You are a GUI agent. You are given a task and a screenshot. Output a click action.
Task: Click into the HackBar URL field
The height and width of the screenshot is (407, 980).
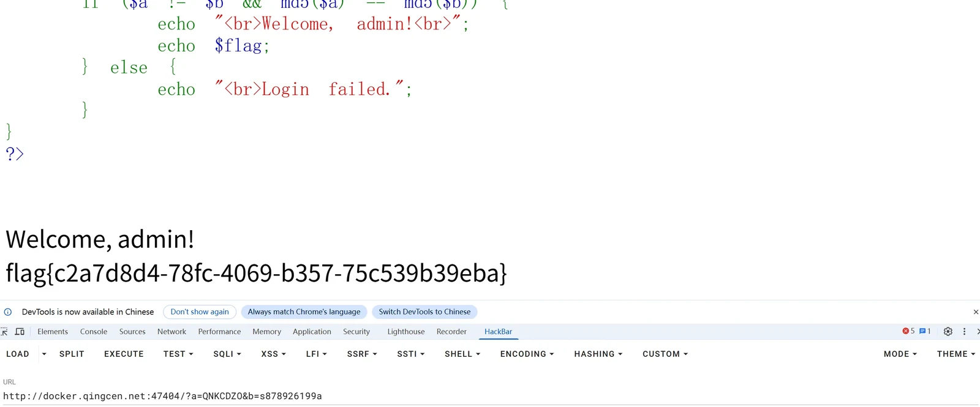[490, 396]
